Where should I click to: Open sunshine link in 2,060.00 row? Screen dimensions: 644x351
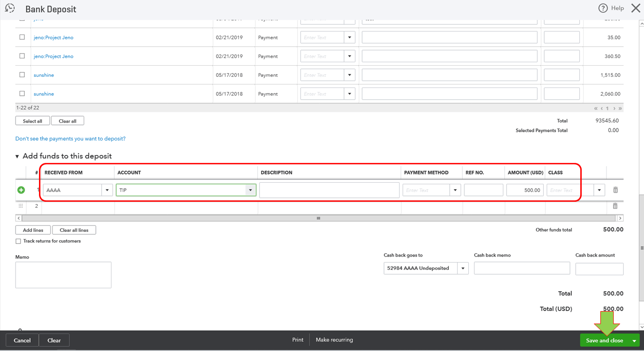(44, 94)
